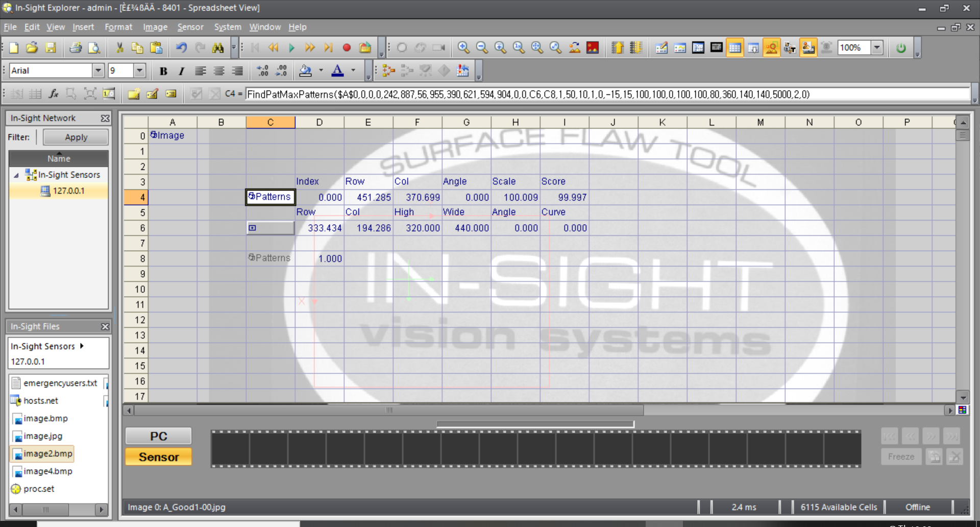Open font color dropdown arrow

coord(353,70)
